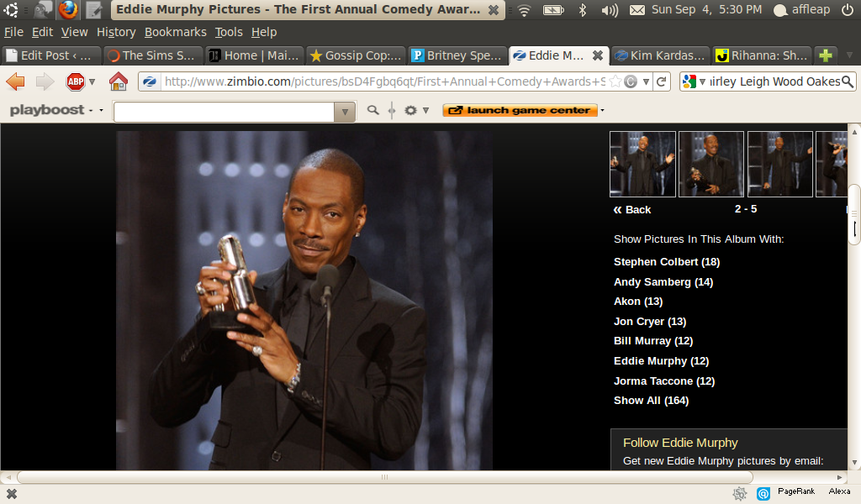Open the View menu
This screenshot has width=861, height=504.
click(x=74, y=33)
